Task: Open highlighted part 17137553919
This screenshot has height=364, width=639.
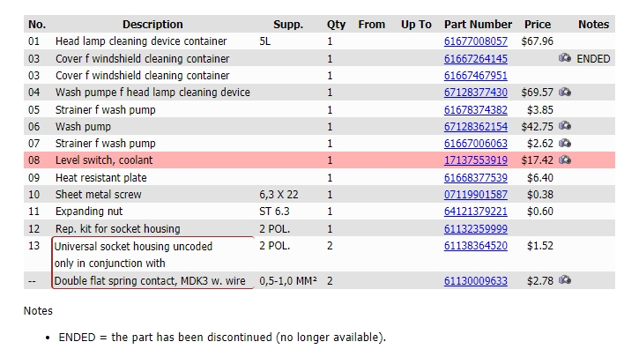Action: [476, 160]
